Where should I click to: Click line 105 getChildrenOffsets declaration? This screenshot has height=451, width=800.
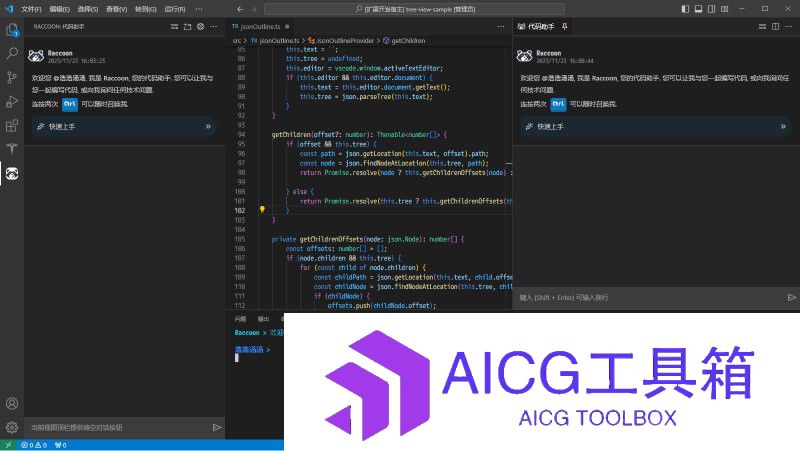[x=368, y=239]
